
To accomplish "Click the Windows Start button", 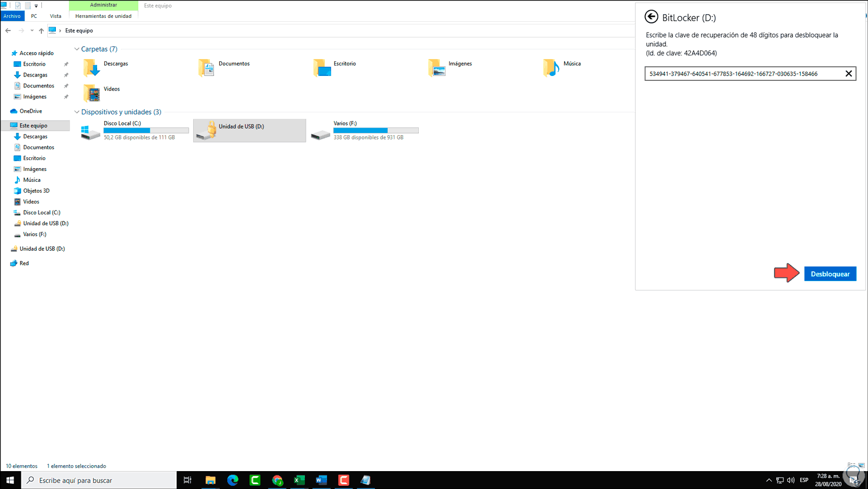I will coord(10,480).
